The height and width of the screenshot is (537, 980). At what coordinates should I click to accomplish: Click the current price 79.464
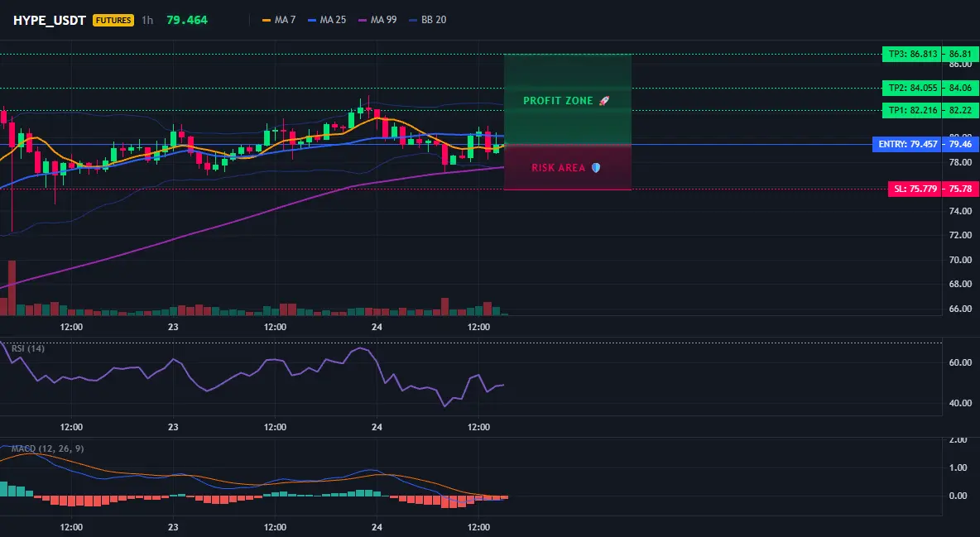coord(187,20)
